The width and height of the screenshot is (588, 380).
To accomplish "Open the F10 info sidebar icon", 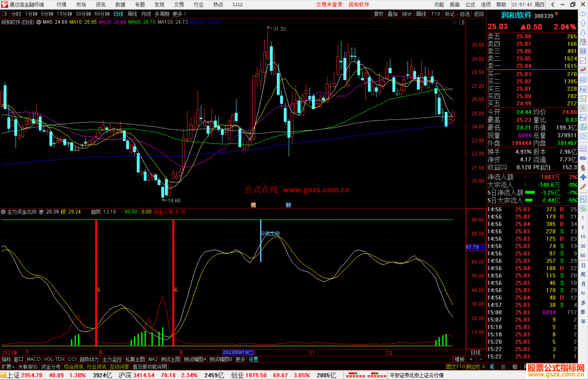I will click(x=583, y=89).
